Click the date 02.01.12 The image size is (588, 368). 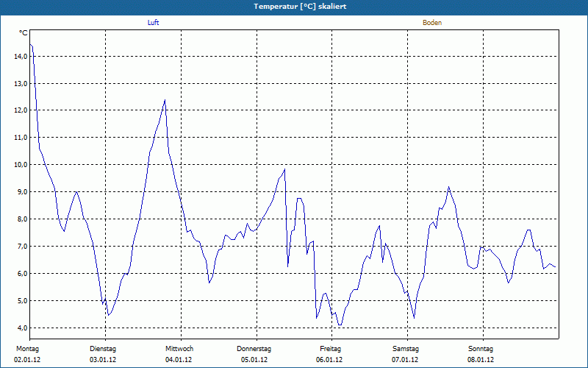27,360
